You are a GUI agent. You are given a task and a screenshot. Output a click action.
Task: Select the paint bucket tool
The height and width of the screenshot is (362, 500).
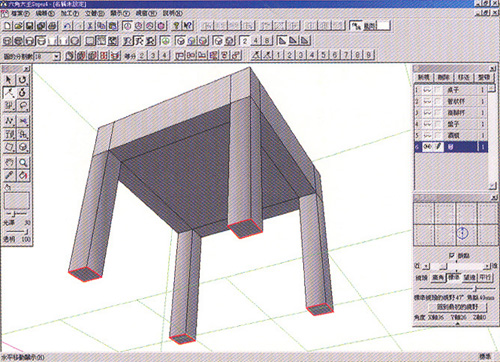click(23, 175)
